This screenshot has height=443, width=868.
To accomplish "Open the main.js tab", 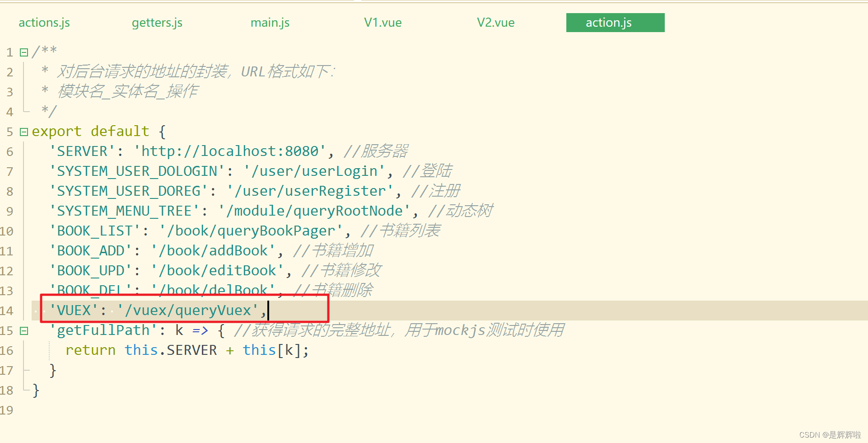I will (270, 22).
